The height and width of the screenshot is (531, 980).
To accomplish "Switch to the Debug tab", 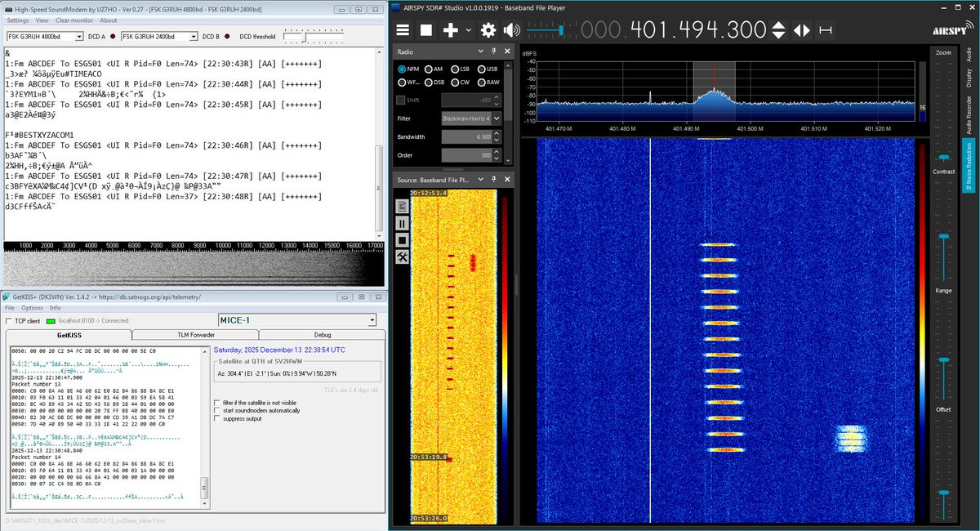I will tap(323, 335).
